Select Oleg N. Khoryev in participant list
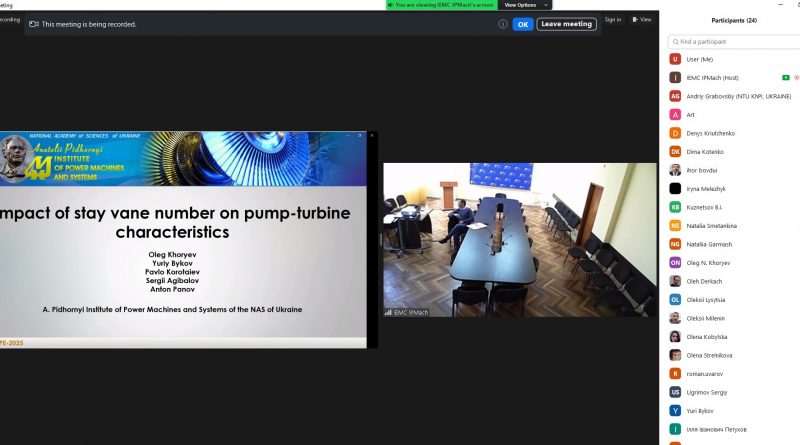Image resolution: width=800 pixels, height=445 pixels. pyautogui.click(x=709, y=262)
